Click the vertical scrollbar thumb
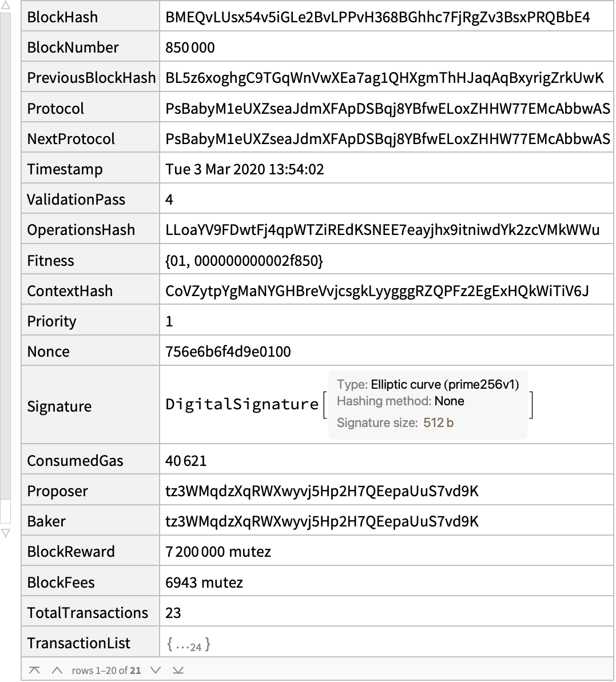Screen dimensions: 616x682 (x=5, y=256)
